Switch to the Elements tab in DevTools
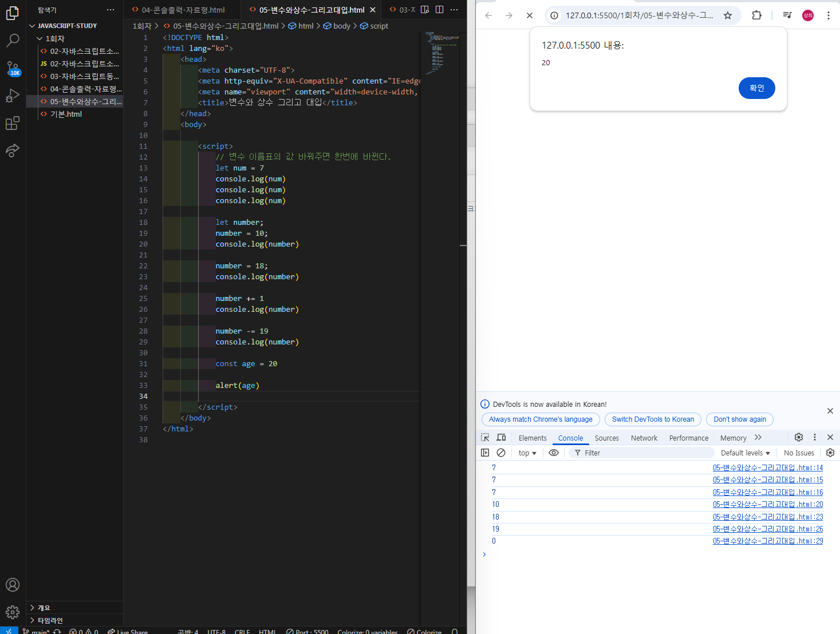Viewport: 840px width, 634px height. tap(533, 438)
